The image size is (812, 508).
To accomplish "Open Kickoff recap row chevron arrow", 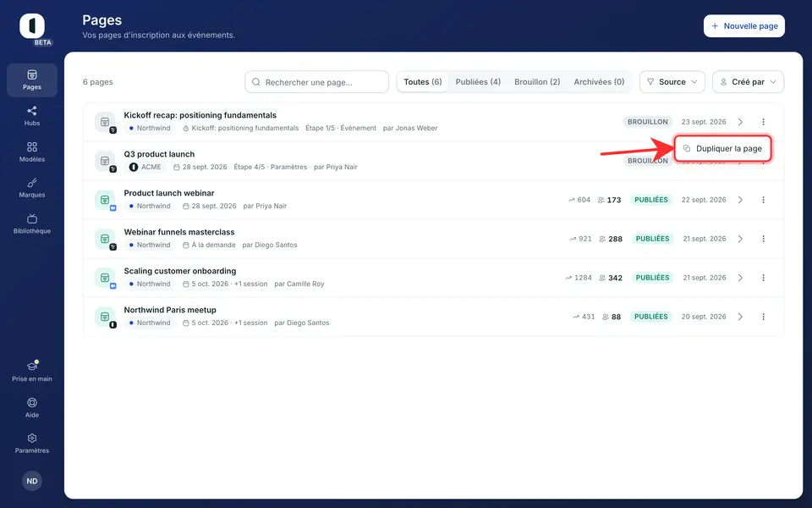I will pos(740,122).
